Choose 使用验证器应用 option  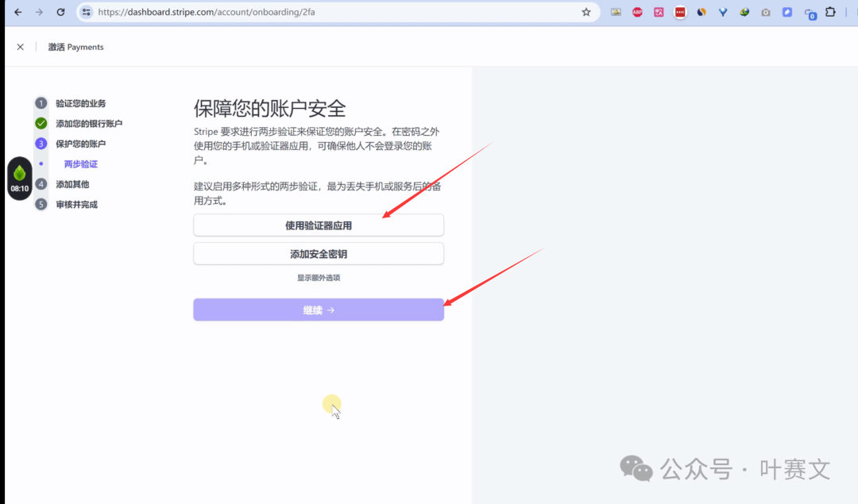tap(318, 225)
